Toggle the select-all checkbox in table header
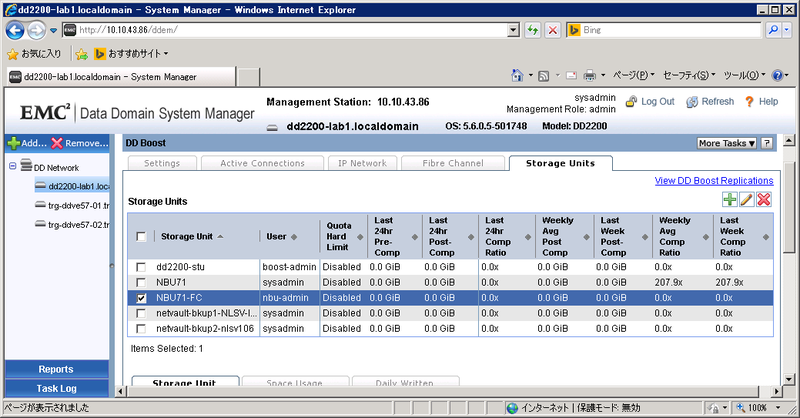Screen dimensions: 800x418 (141, 236)
